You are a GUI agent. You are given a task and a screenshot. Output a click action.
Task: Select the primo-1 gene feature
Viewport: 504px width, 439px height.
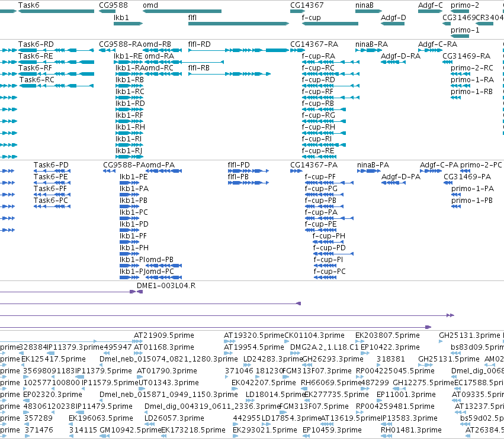click(460, 36)
